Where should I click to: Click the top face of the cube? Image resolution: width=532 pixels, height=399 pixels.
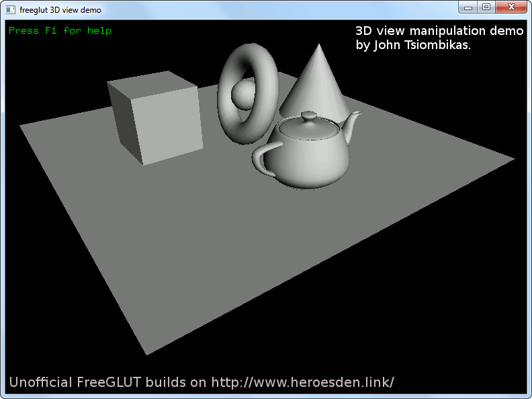(x=153, y=83)
